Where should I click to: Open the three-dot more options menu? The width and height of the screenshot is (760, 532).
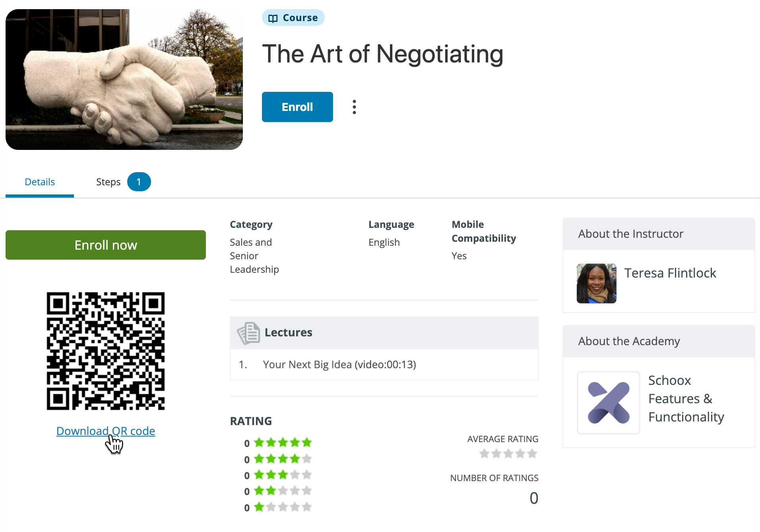tap(354, 107)
